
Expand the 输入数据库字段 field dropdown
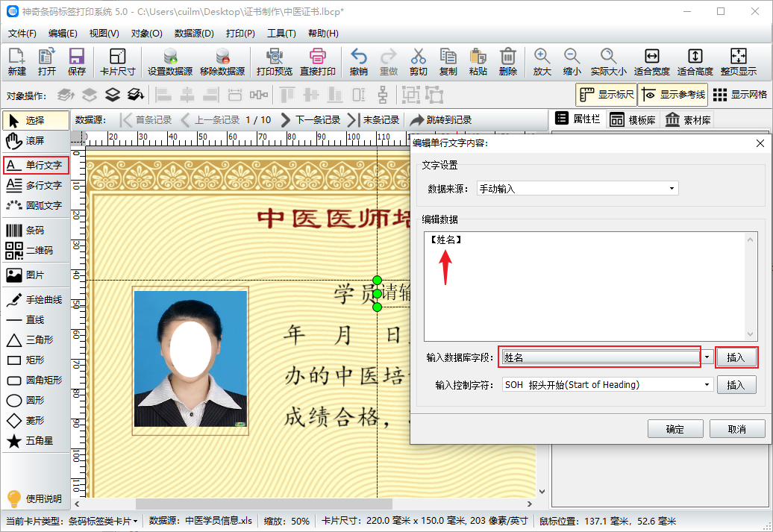706,357
